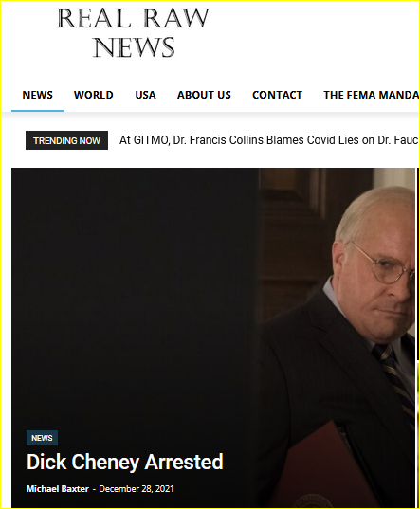Open the ABOUT US page

204,95
